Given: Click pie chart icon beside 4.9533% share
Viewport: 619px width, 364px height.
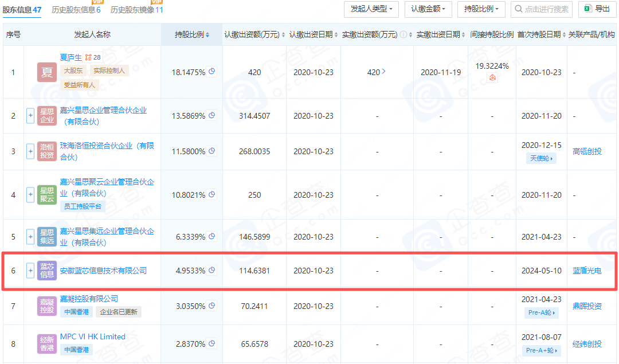Looking at the screenshot, I should pyautogui.click(x=212, y=270).
